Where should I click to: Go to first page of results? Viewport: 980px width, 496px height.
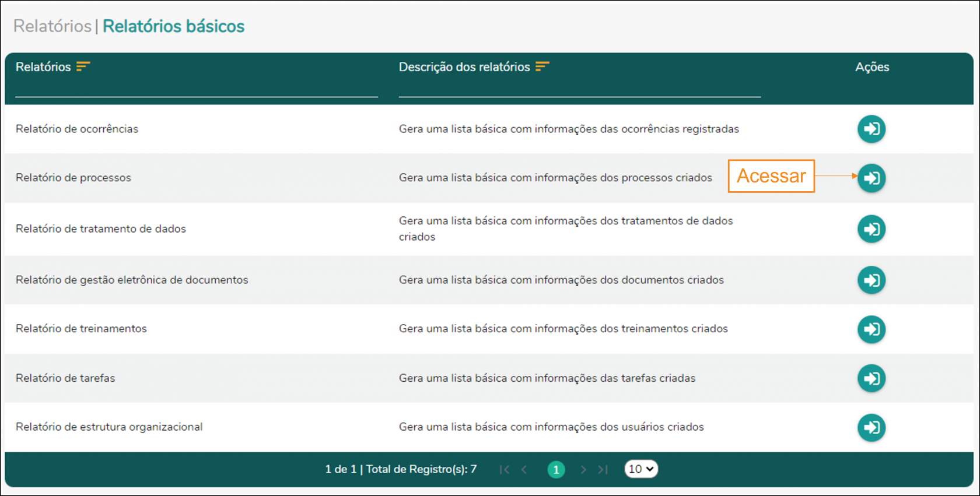(505, 469)
